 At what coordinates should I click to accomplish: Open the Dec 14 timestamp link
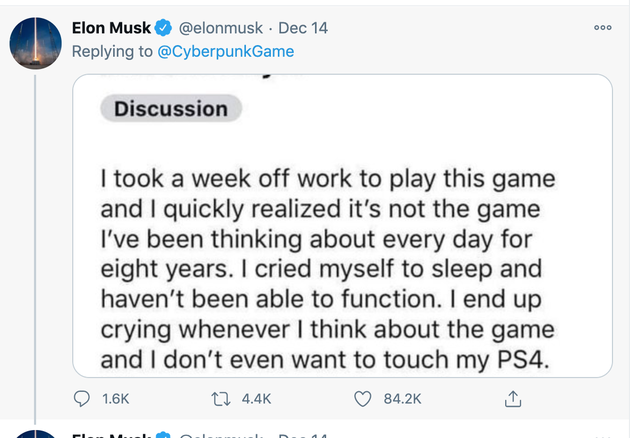click(303, 28)
